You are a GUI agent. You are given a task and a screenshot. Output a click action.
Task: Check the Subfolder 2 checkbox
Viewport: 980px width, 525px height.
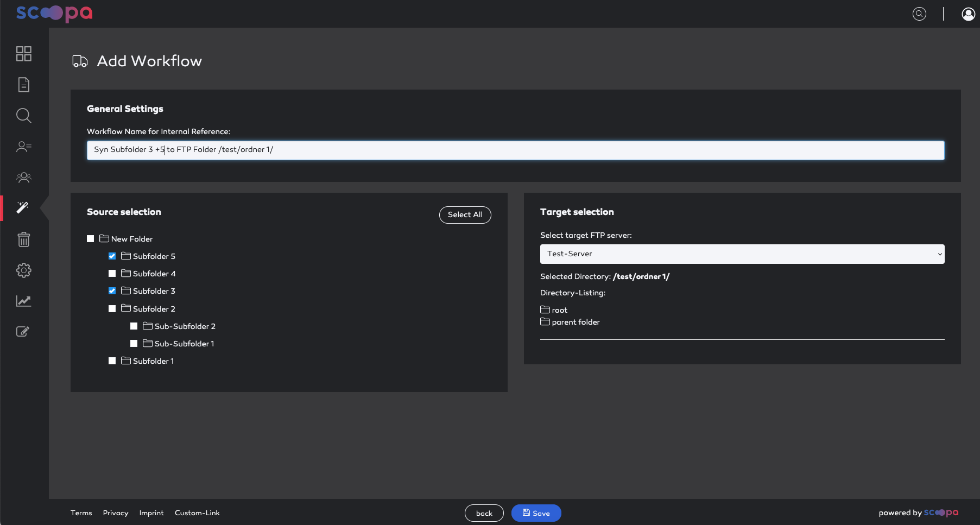click(112, 309)
